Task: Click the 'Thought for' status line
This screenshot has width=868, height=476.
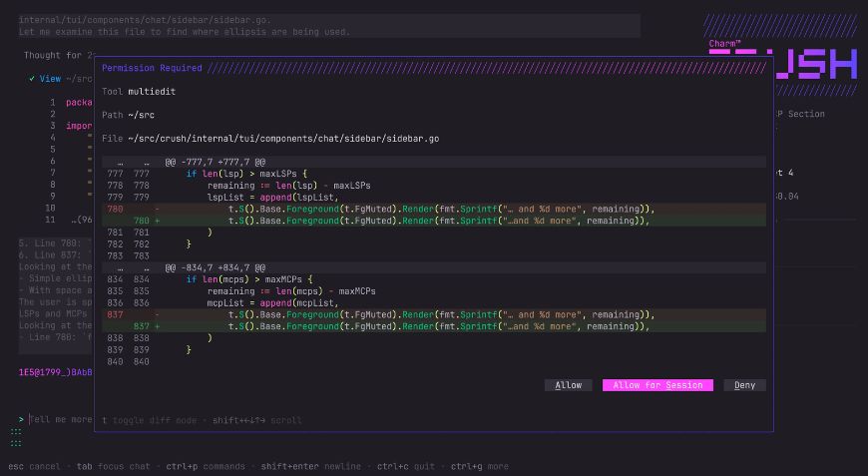Action: [x=59, y=55]
